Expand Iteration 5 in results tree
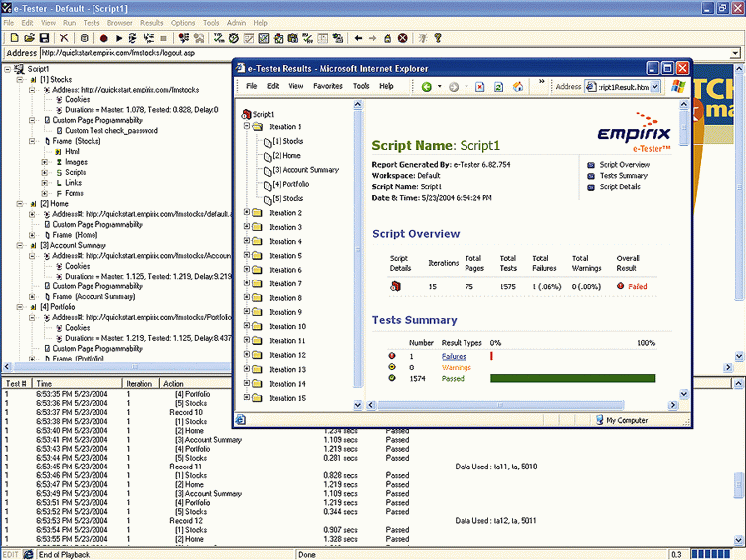 (247, 255)
